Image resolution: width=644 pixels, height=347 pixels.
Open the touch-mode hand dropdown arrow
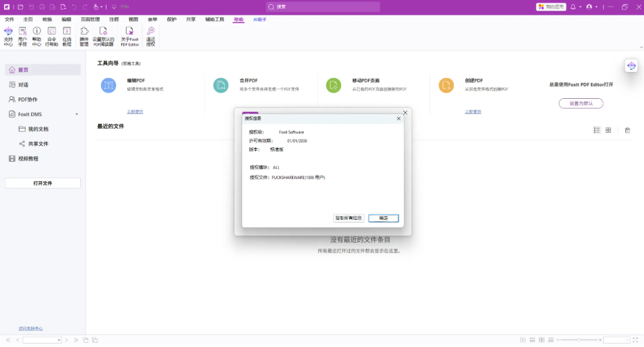[102, 7]
